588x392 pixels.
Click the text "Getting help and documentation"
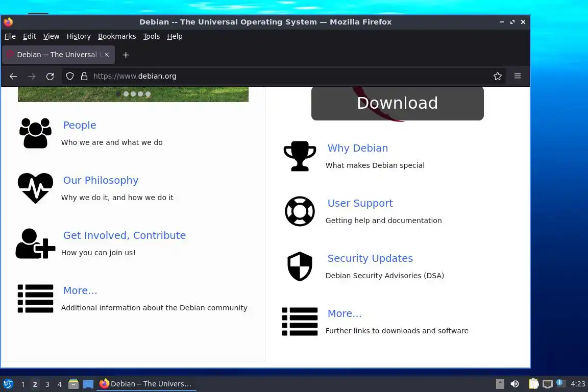coord(384,220)
